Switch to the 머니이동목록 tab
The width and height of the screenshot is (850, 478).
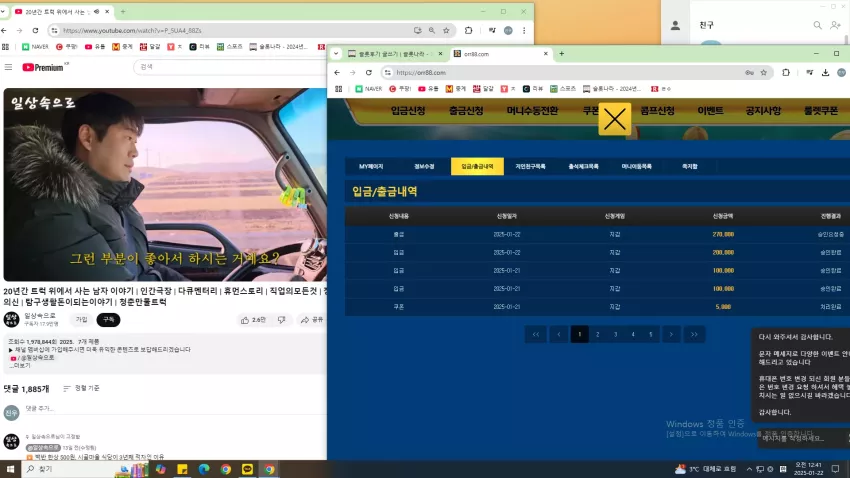pos(636,166)
